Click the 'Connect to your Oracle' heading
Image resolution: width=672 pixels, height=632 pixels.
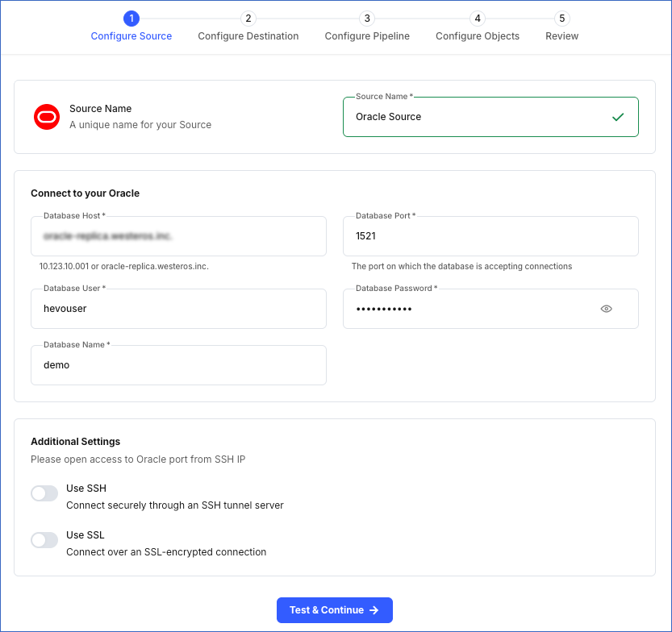85,193
